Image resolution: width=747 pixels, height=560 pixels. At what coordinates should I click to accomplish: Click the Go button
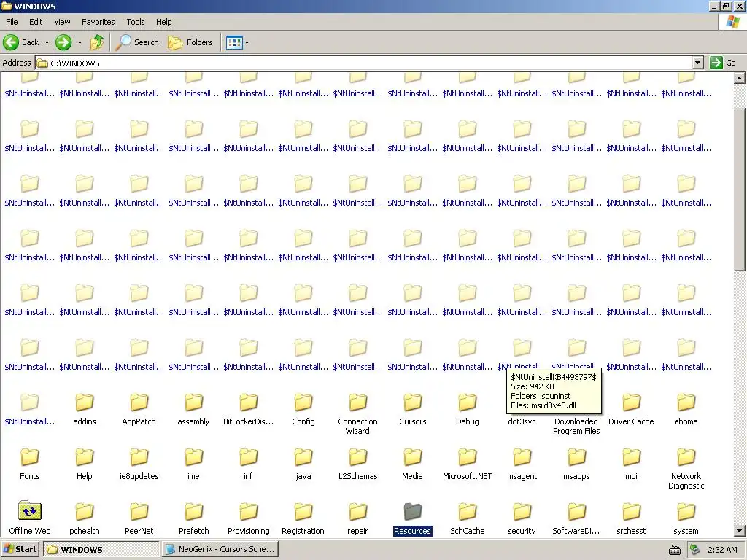click(723, 63)
